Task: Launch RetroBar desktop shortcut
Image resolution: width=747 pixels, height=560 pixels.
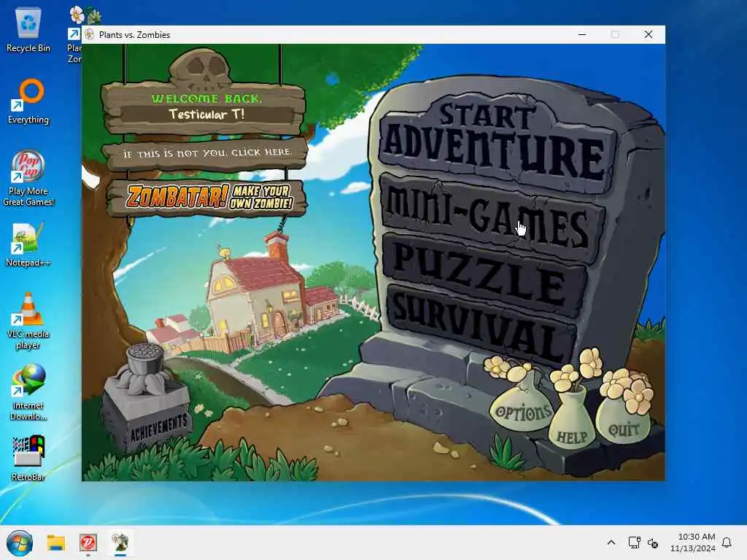Action: 28,458
